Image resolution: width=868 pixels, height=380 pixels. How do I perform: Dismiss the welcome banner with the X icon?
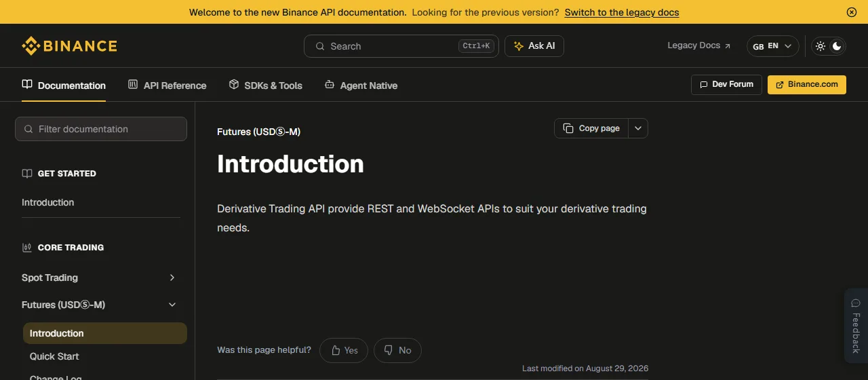pyautogui.click(x=852, y=12)
